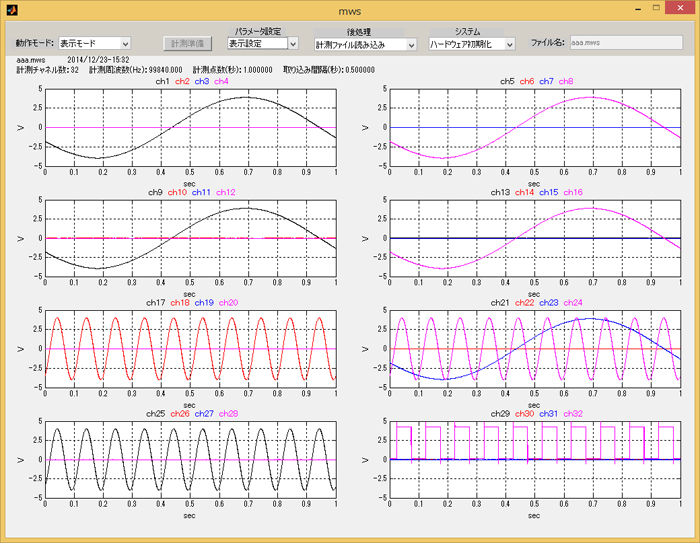The width and height of the screenshot is (700, 543).
Task: Click the ch17–ch20 plot area
Action: (191, 348)
